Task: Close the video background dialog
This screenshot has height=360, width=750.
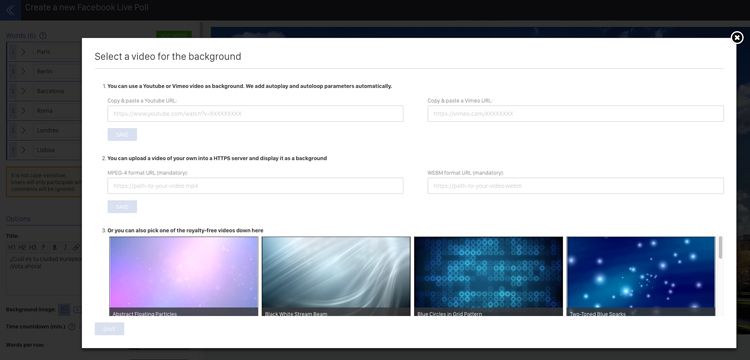Action: point(737,37)
